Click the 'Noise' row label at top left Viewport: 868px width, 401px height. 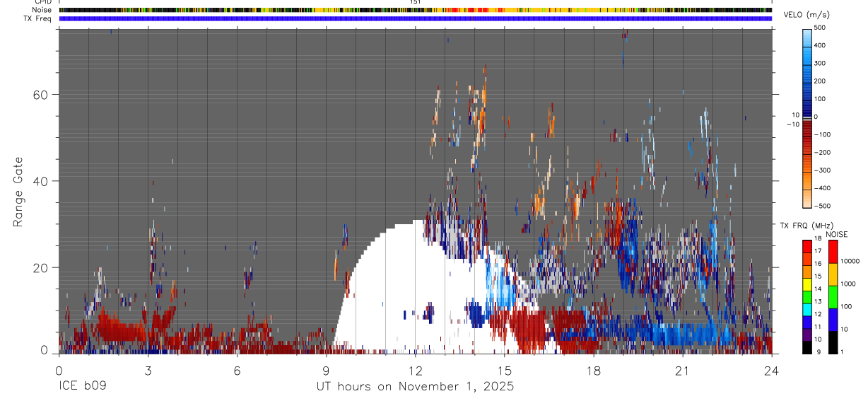point(42,10)
